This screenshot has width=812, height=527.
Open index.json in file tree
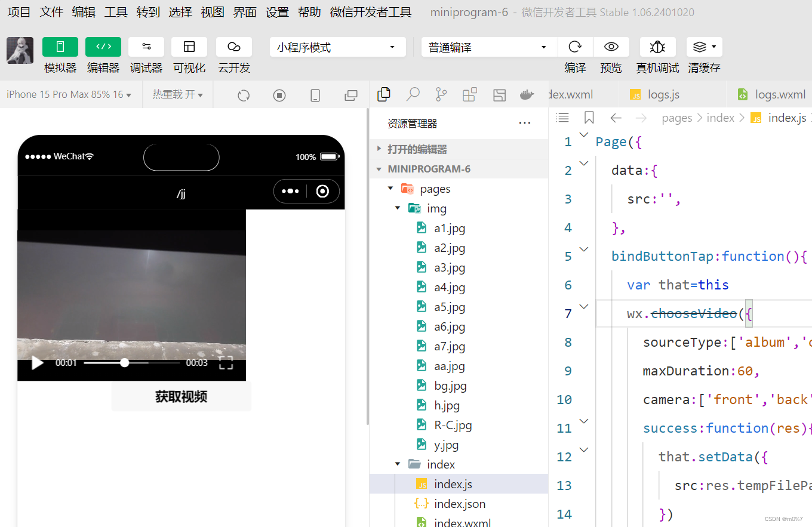coord(460,504)
